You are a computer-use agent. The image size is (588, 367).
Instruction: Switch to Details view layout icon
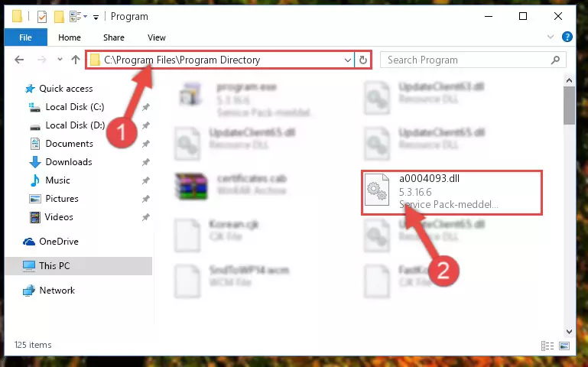[x=547, y=346]
